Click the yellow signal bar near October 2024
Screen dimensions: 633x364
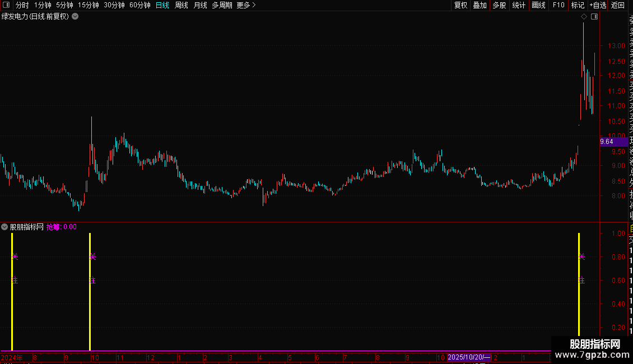90,292
